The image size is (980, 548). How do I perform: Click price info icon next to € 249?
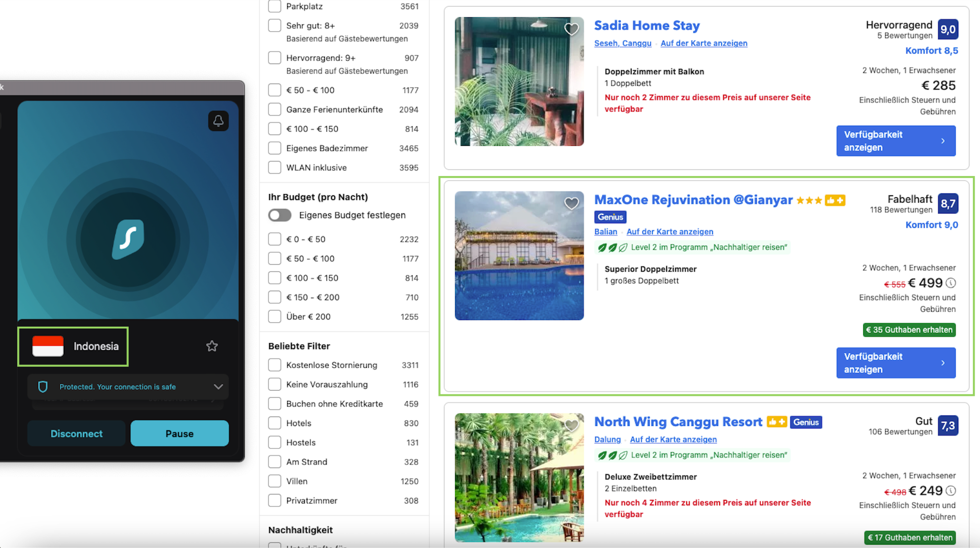(951, 491)
